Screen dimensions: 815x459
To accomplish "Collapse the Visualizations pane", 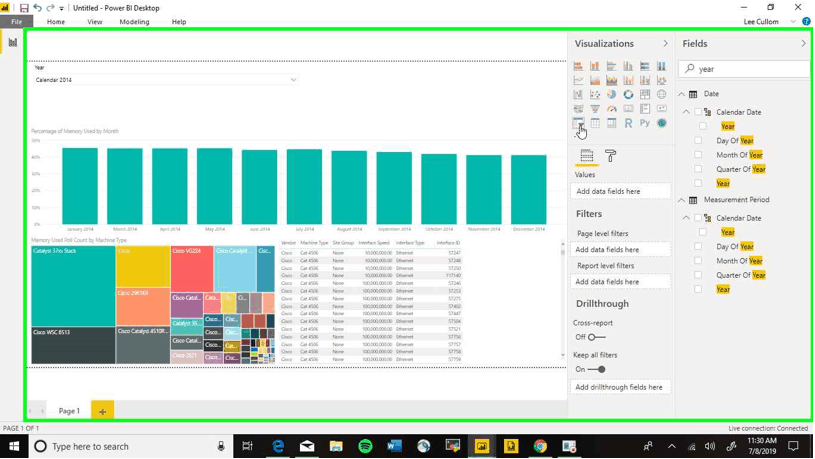I will pyautogui.click(x=665, y=44).
